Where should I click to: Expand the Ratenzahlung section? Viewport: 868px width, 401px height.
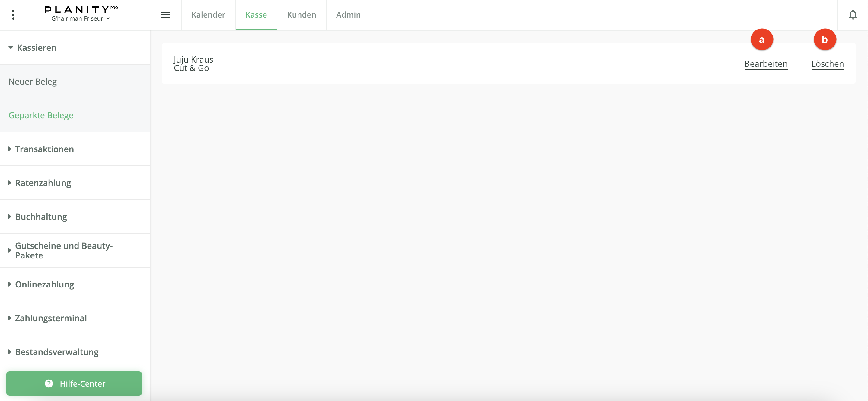tap(43, 183)
